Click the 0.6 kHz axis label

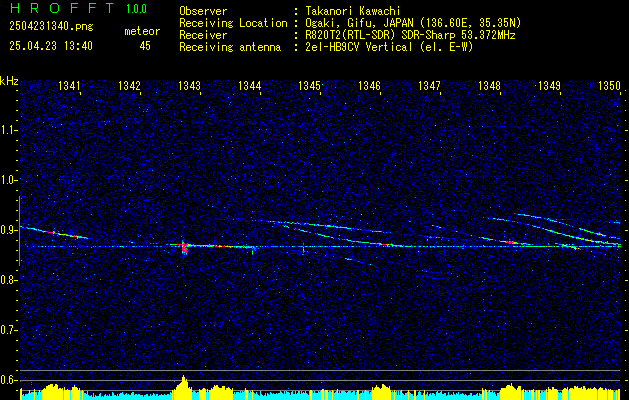(8, 380)
